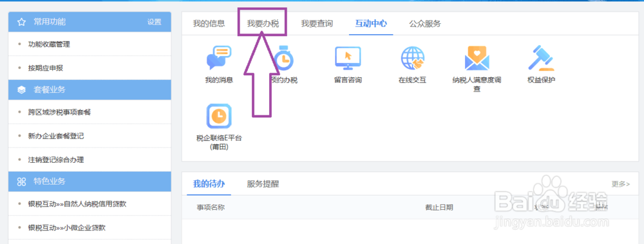Open 注销登记综合办理

tap(90, 160)
